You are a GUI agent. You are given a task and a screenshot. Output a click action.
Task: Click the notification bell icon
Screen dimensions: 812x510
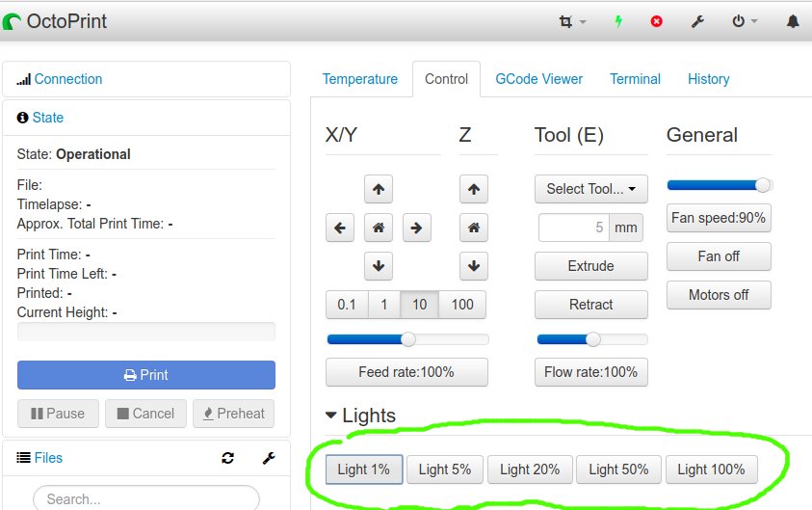[x=793, y=21]
